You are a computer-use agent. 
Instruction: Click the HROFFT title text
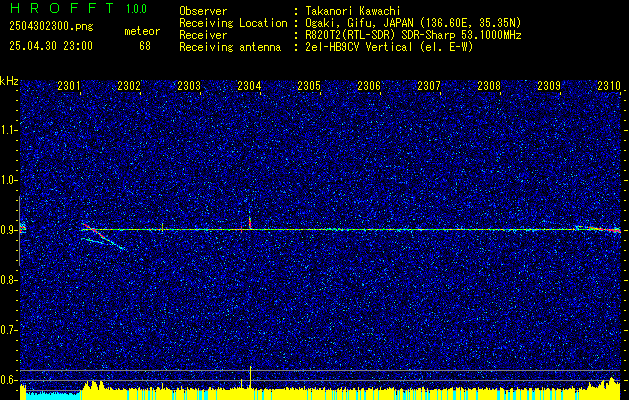click(x=62, y=8)
